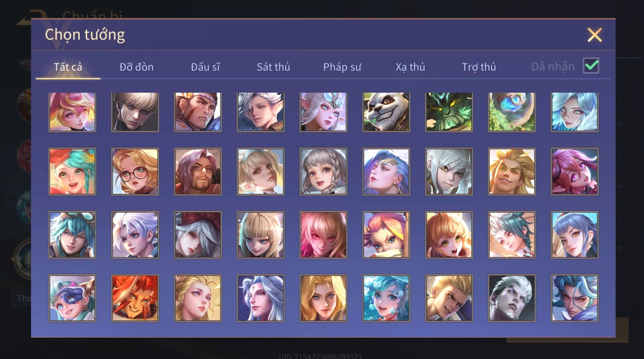Choose the braided gray-haired girl hero

(x=323, y=172)
